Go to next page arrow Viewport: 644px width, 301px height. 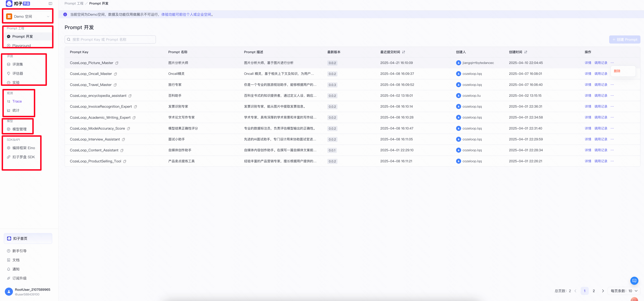point(603,291)
